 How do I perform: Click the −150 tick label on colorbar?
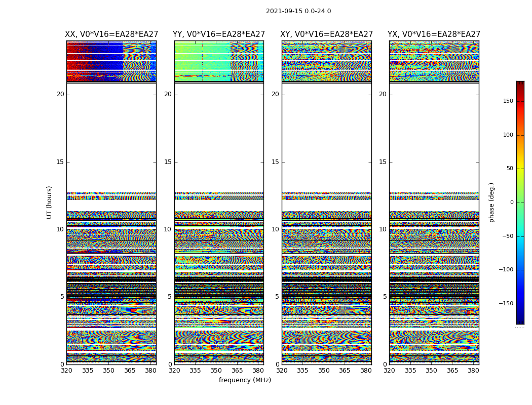(506, 303)
